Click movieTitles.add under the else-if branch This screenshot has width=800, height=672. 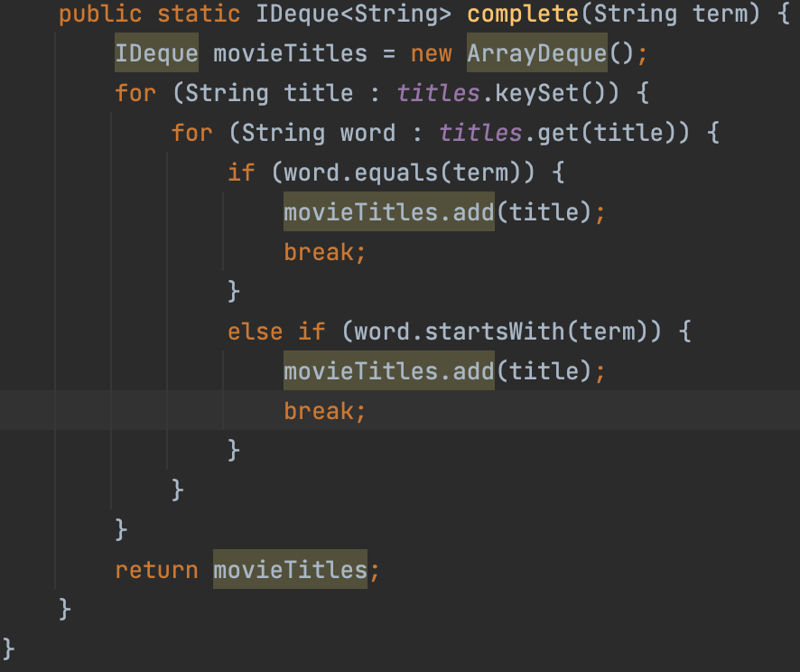point(388,371)
